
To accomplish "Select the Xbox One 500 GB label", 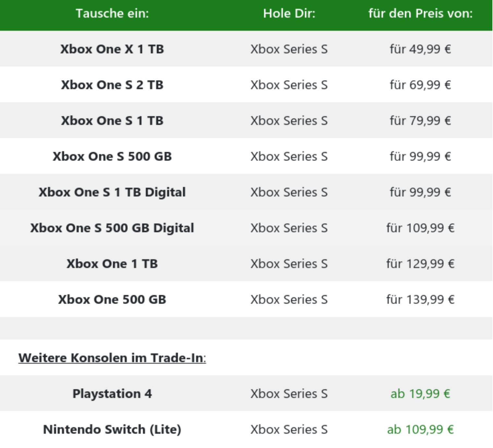I will point(112,299).
